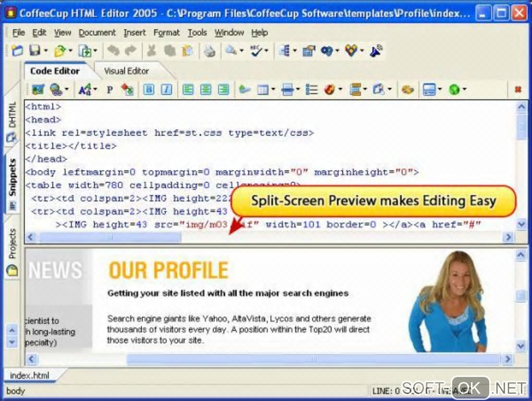The width and height of the screenshot is (532, 401).
Task: Click the horizontal rule icon
Action: 287,90
